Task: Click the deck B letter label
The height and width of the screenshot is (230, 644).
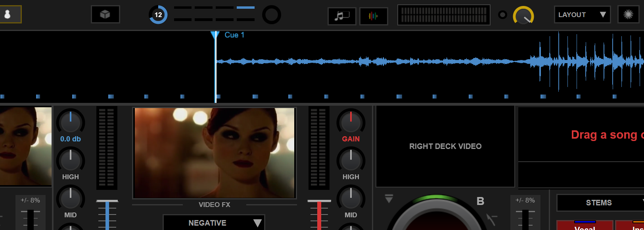Action: [x=480, y=201]
